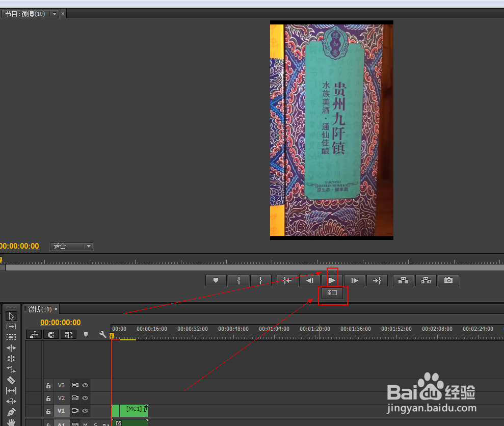Close the 节目: 微博(10) Program tab
Image resolution: width=504 pixels, height=426 pixels.
[x=63, y=13]
